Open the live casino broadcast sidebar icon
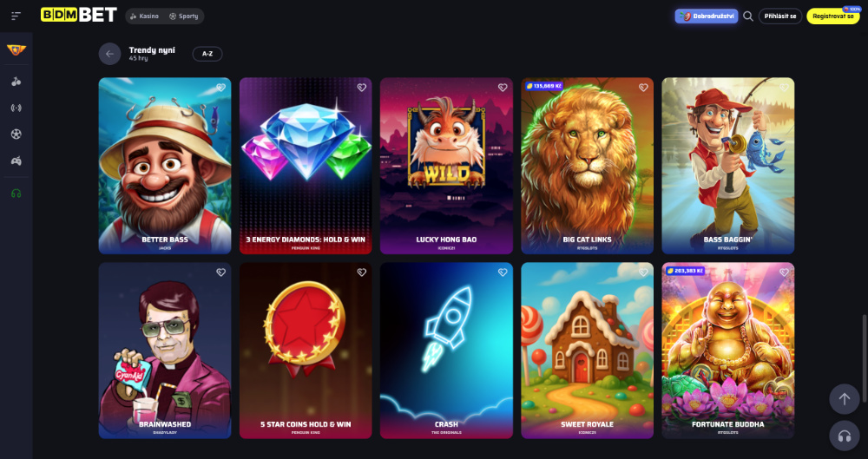 pyautogui.click(x=16, y=108)
